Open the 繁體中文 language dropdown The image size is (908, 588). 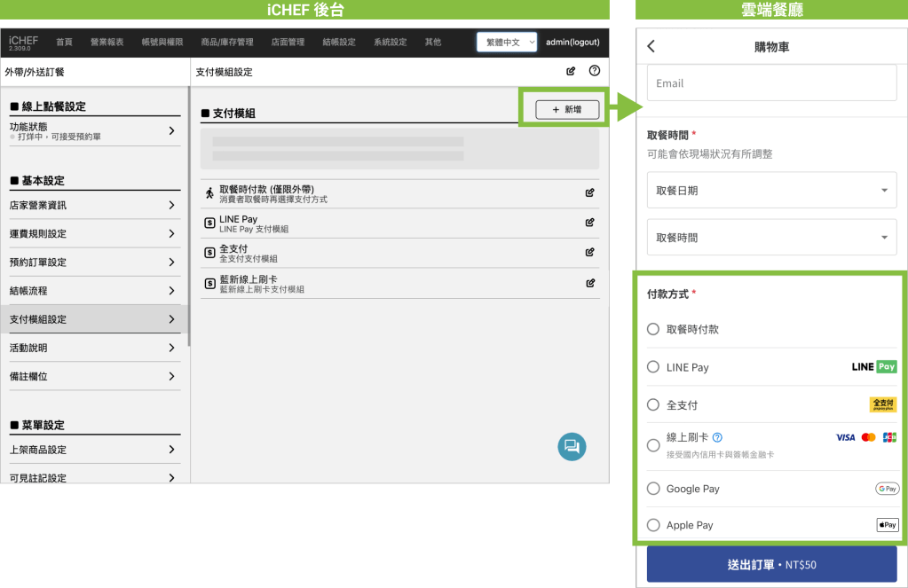pos(507,42)
